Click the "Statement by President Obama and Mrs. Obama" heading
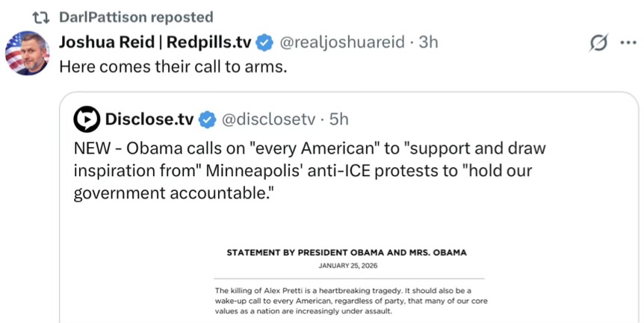Viewport: 644px width, 323px height. coord(346,252)
